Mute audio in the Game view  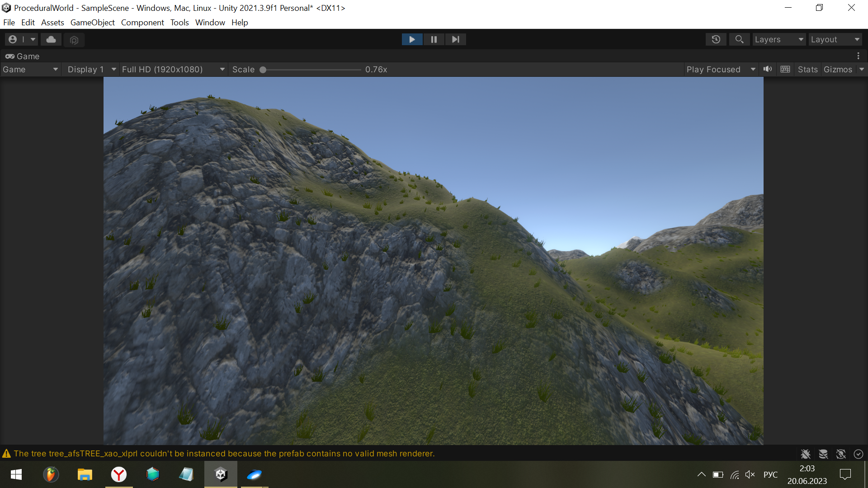(768, 69)
